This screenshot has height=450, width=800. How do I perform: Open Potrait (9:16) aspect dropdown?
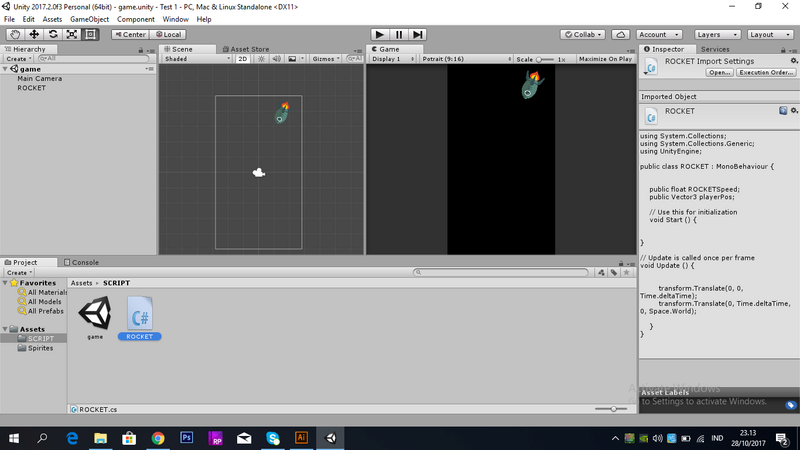pyautogui.click(x=466, y=59)
